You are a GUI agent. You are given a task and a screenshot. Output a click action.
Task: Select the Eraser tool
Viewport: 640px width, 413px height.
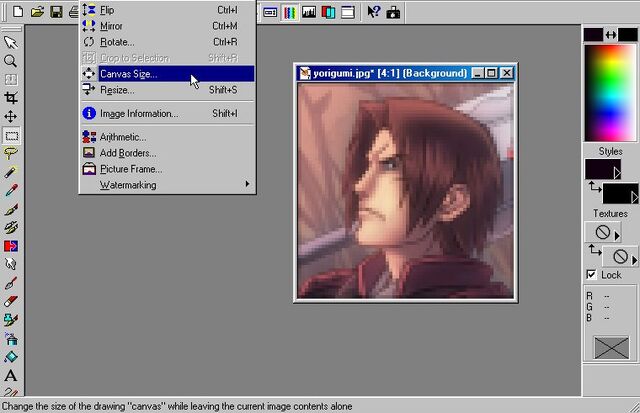11,302
